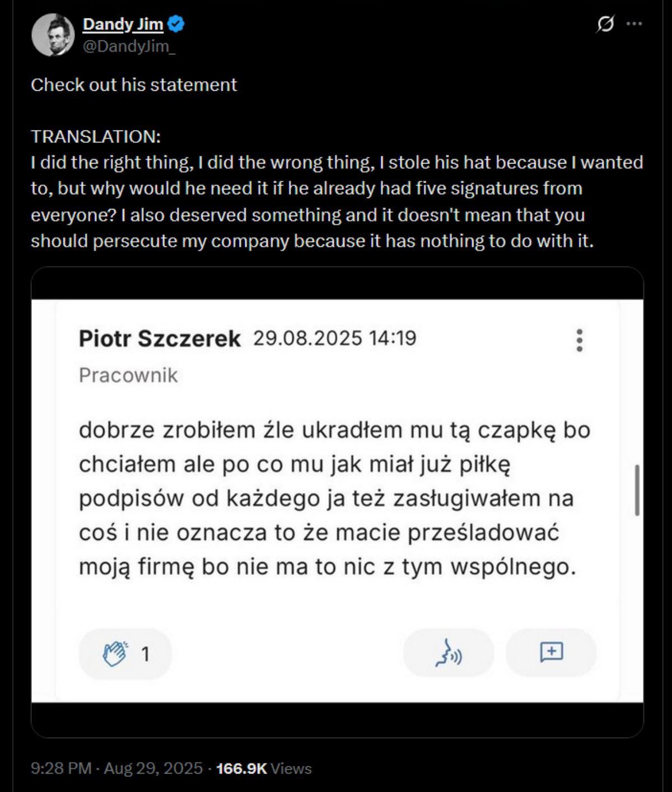672x792 pixels.
Task: Open the Grok explain icon
Action: coord(605,24)
